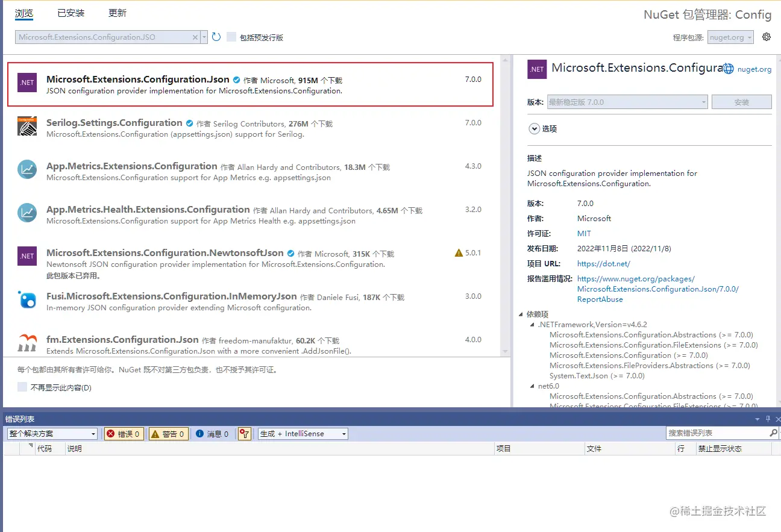Toggle the Warnings 0 filter button
Screen dimensions: 781x532
pos(168,434)
